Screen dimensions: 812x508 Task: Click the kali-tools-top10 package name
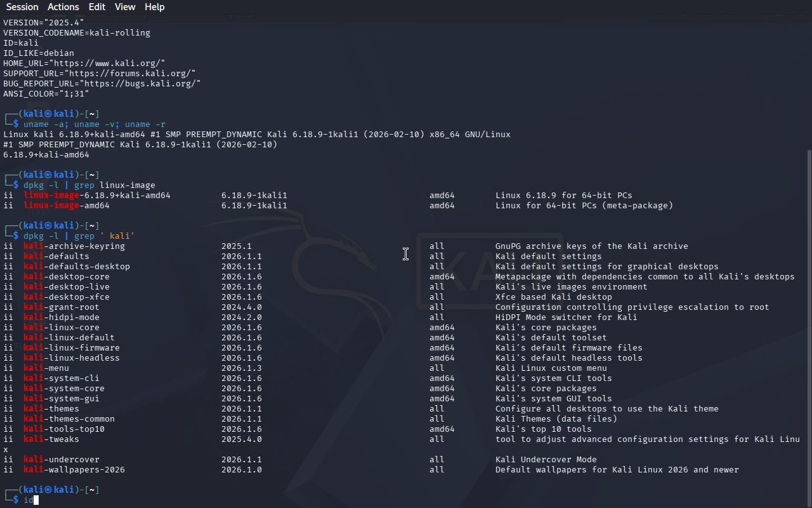[63, 429]
